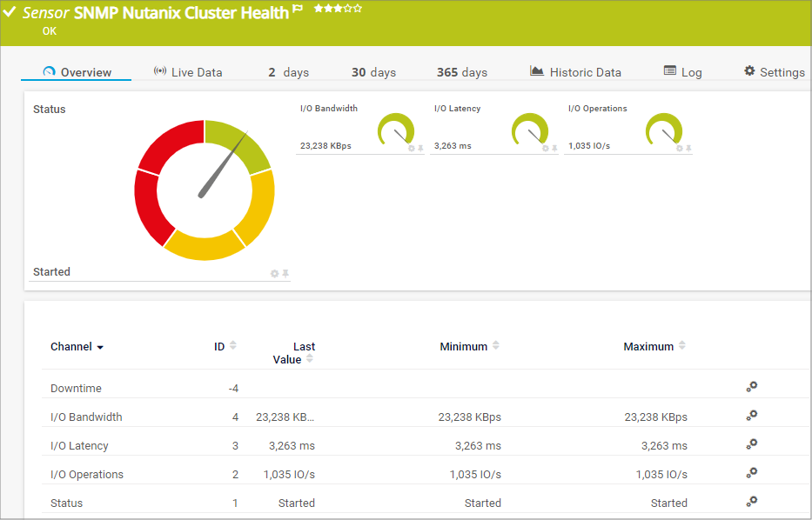Set priority to the fifth star
812x520 pixels.
(358, 9)
